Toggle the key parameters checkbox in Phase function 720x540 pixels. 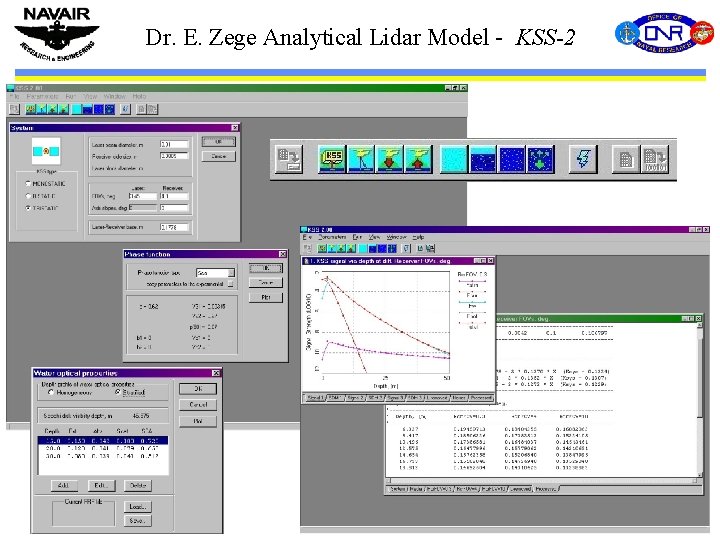231,284
